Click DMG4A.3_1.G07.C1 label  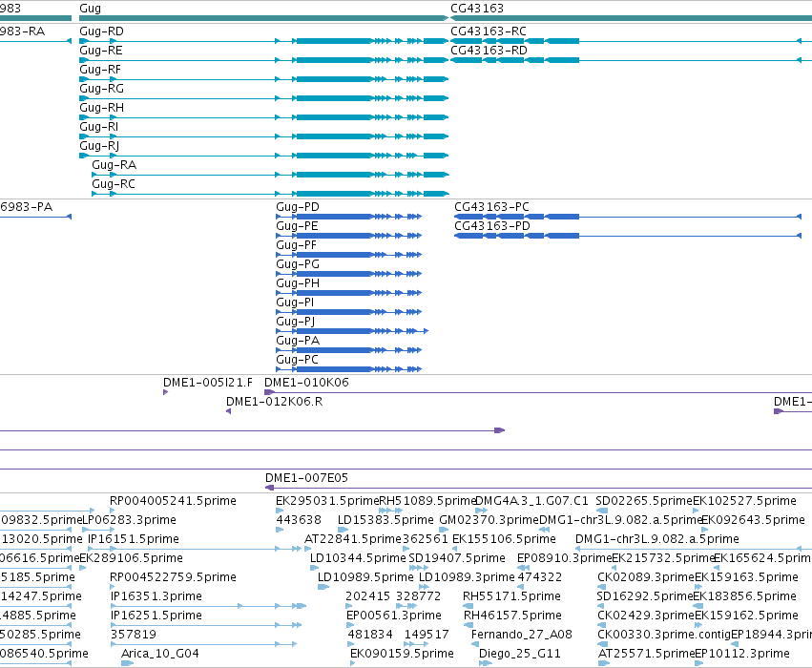531,501
